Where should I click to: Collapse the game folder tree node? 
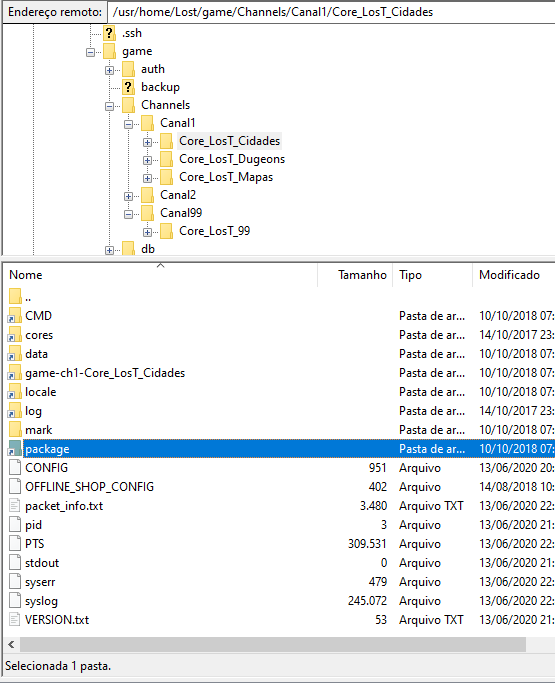[90, 52]
